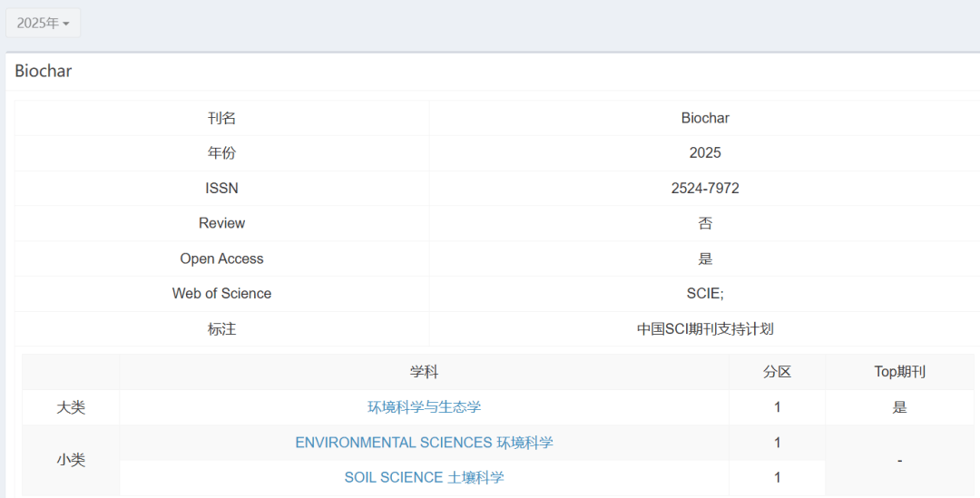980x498 pixels.
Task: Select 分区 value in ENVIRONMENTAL SCIENCES row
Action: [x=777, y=443]
